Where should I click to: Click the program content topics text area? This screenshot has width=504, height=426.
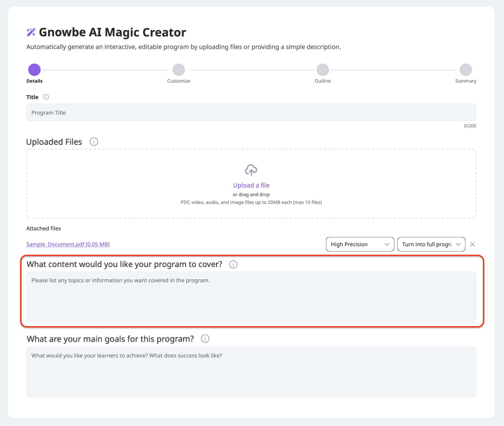(251, 297)
